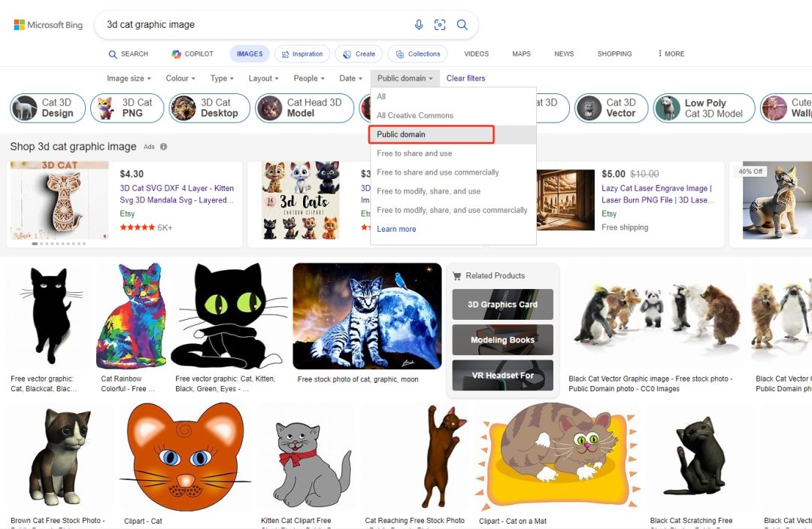Click the 3D Graphics Card related product
Screen dimensions: 812x529
pos(502,305)
